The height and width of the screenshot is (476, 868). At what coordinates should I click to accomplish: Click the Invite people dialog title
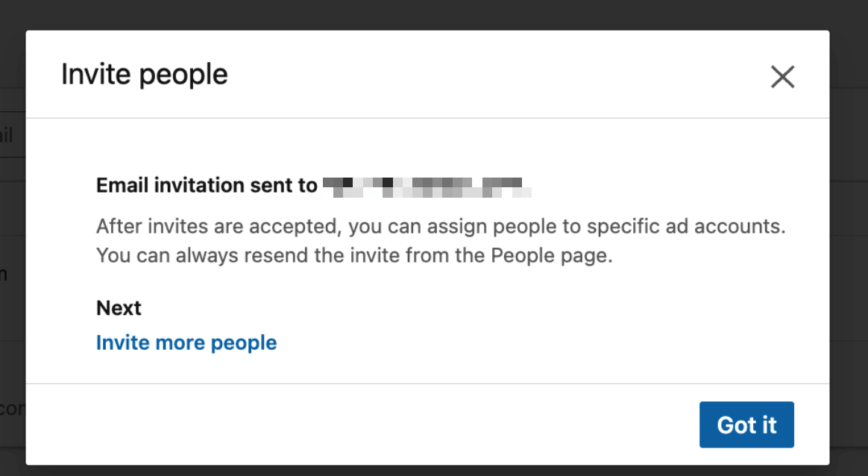coord(144,75)
